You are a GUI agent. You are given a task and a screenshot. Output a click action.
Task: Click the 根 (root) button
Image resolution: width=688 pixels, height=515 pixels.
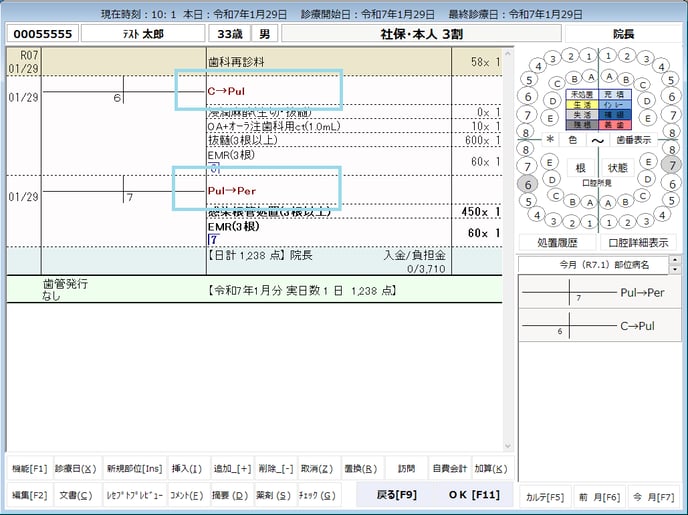pos(580,168)
